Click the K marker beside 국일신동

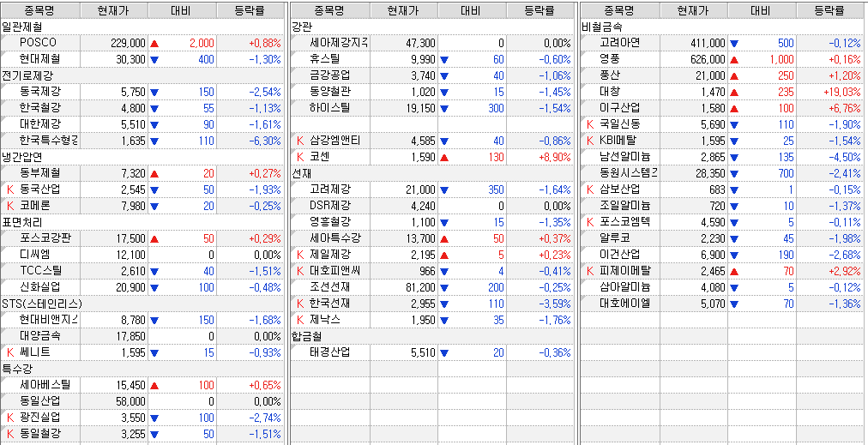(591, 124)
